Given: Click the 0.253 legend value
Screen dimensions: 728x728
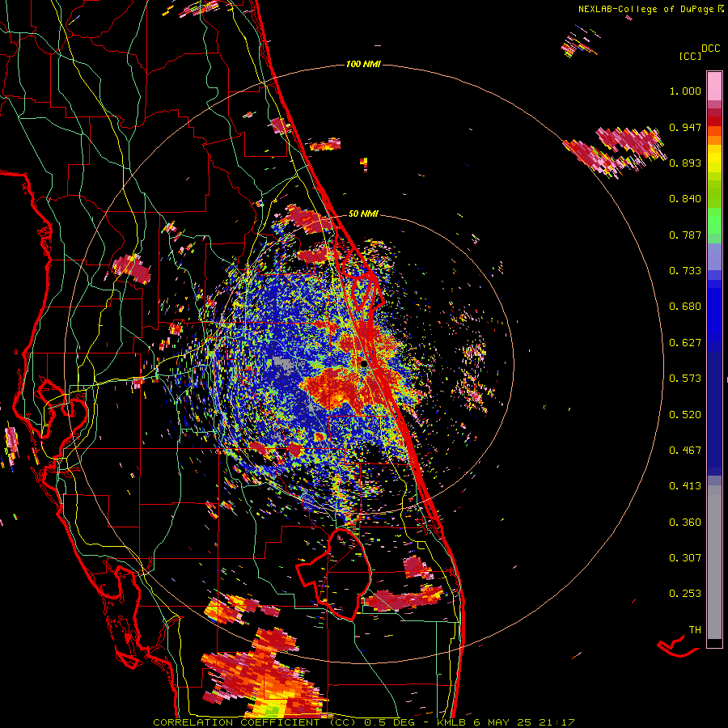Looking at the screenshot, I should point(685,594).
